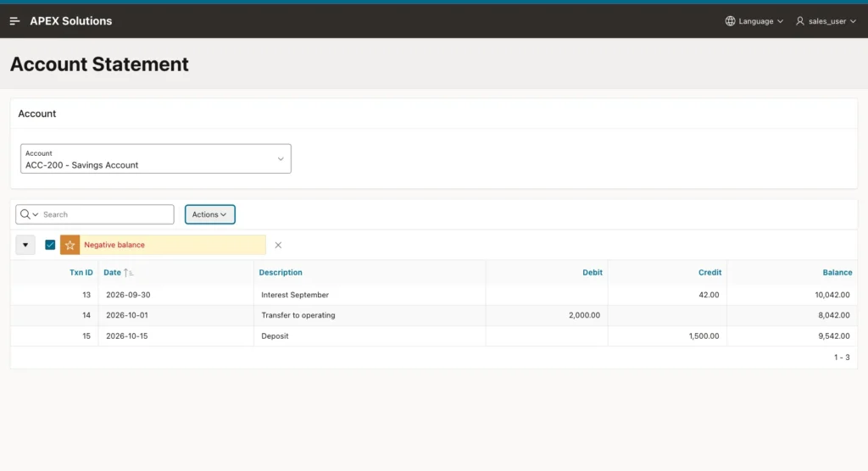Uncheck the Negative balance highlight checkbox
The image size is (868, 471).
click(x=50, y=245)
